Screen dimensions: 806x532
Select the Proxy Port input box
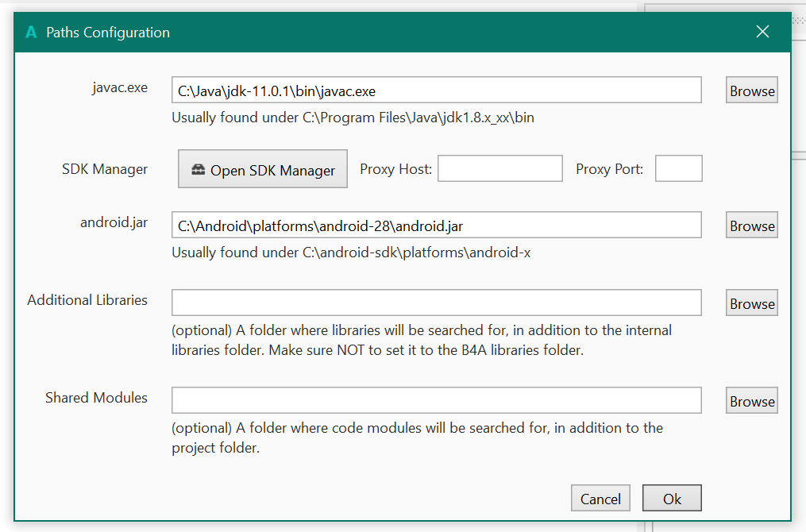(678, 168)
